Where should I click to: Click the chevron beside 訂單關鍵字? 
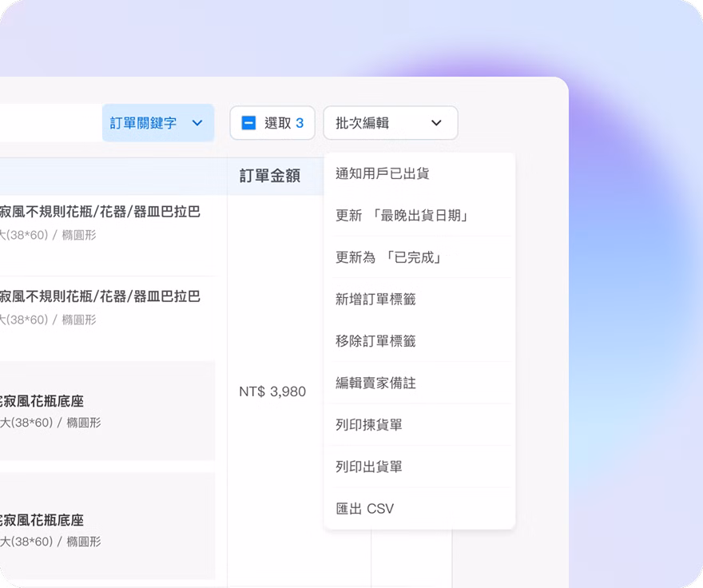click(x=197, y=123)
